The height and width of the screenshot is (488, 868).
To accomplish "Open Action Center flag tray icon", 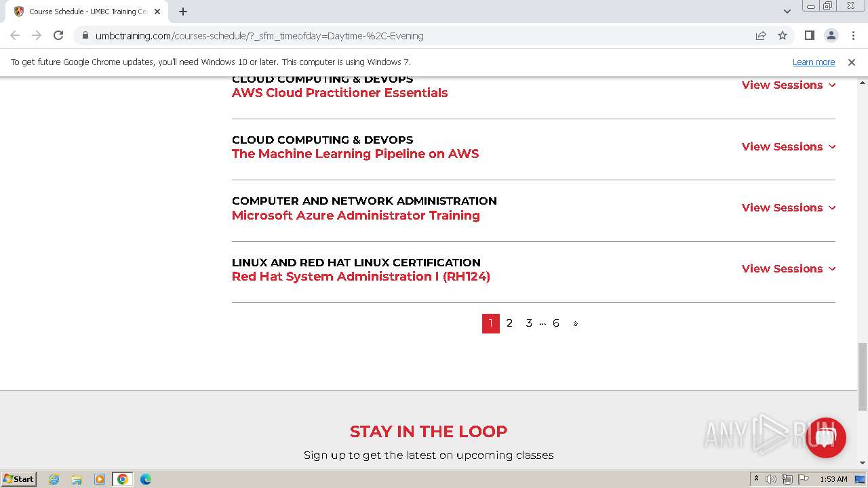I will click(803, 479).
